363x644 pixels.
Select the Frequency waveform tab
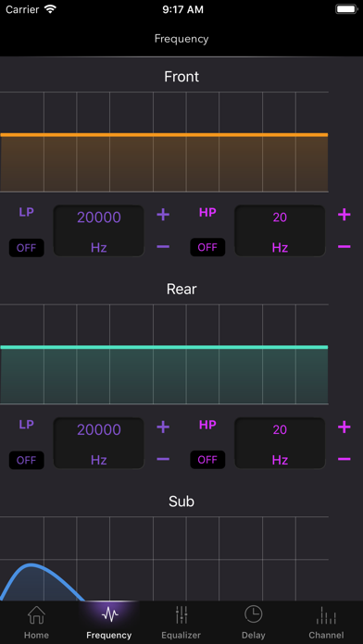click(109, 622)
